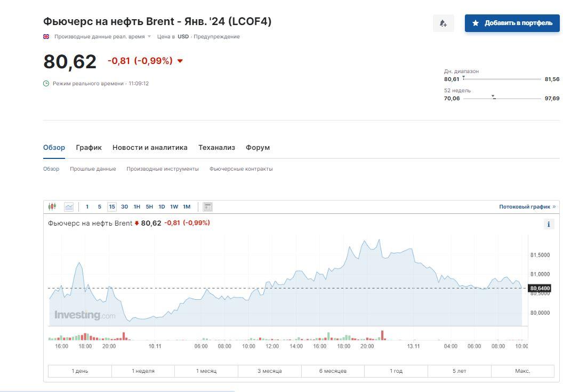This screenshot has width=563, height=392.
Task: Click the chart info icon
Action: [x=549, y=225]
